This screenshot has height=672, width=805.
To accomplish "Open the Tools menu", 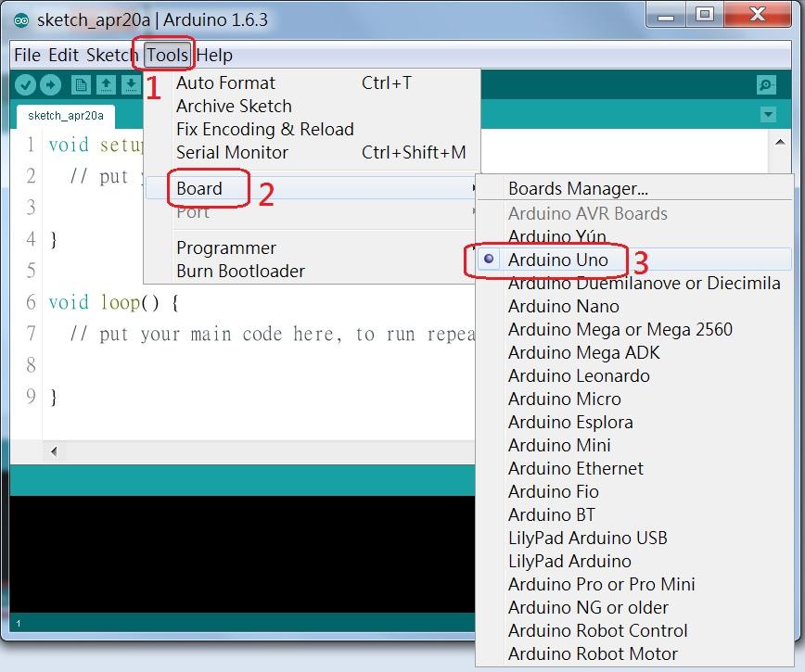I will click(x=167, y=55).
